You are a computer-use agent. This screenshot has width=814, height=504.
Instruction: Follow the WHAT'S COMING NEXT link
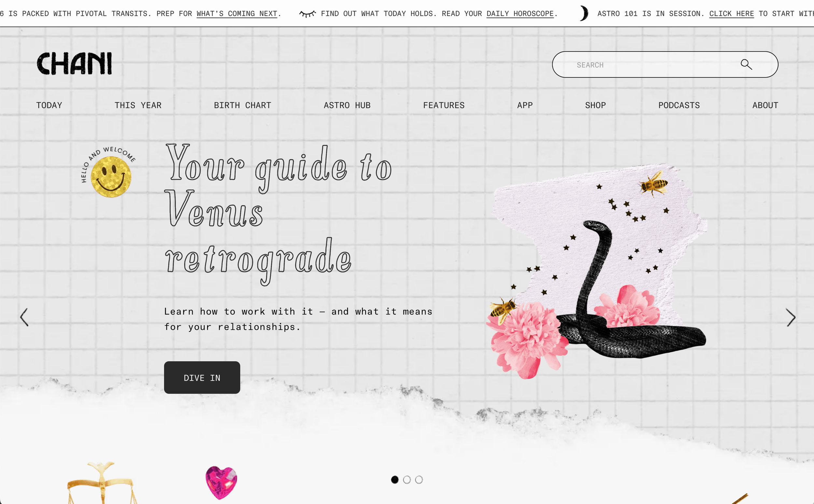coord(237,14)
